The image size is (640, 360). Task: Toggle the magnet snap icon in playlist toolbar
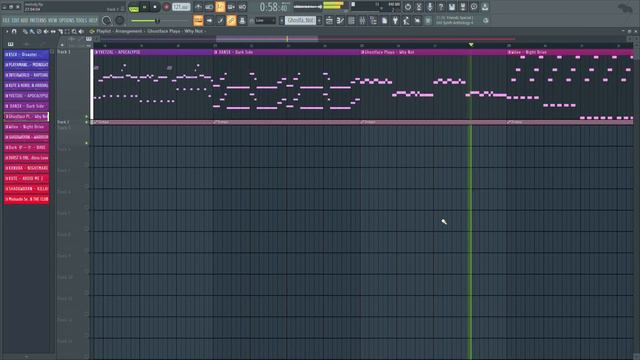tap(14, 31)
